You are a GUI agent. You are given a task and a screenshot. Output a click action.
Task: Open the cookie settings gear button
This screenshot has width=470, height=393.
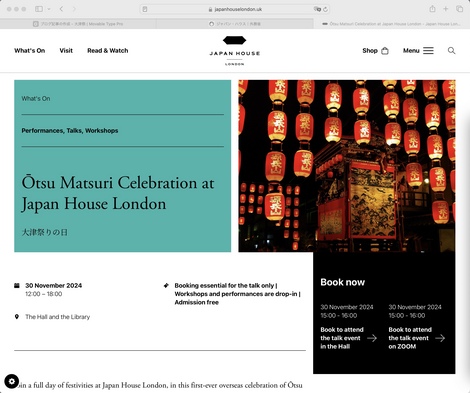click(12, 381)
